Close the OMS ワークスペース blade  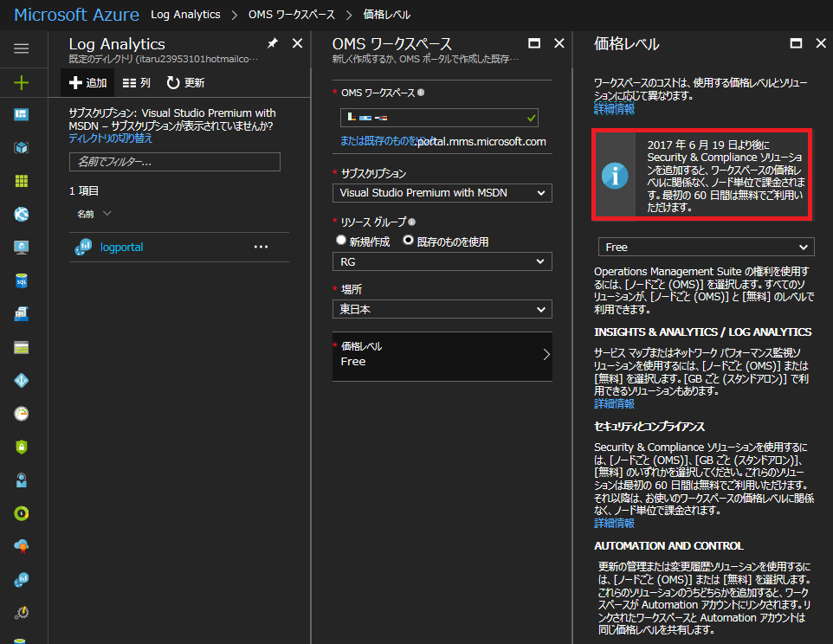pos(559,43)
